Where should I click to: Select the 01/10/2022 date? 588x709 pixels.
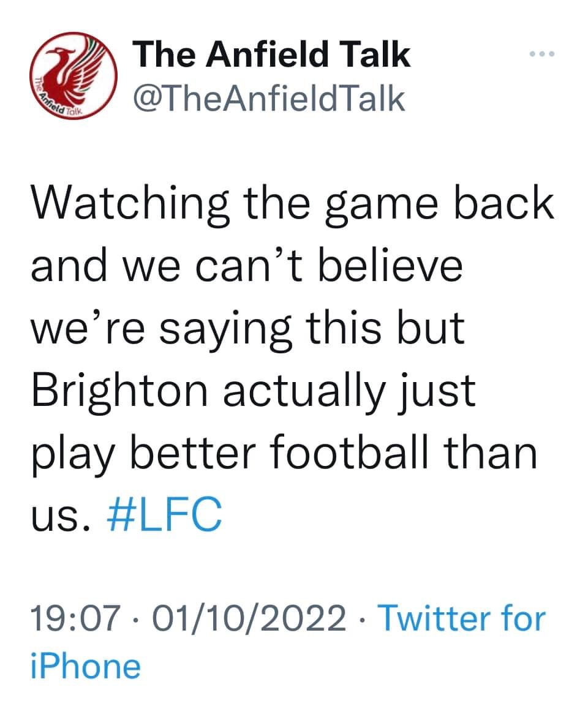(249, 618)
